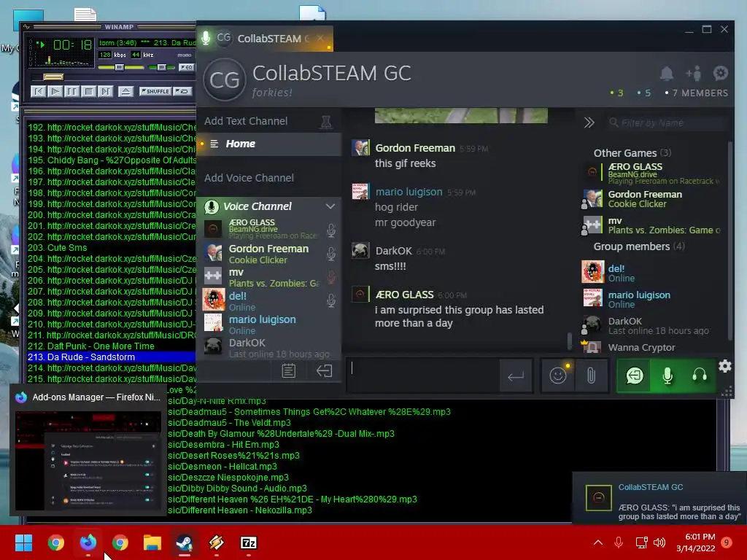Screen dimensions: 747x560
Task: Open the Home text channel
Action: pos(269,144)
